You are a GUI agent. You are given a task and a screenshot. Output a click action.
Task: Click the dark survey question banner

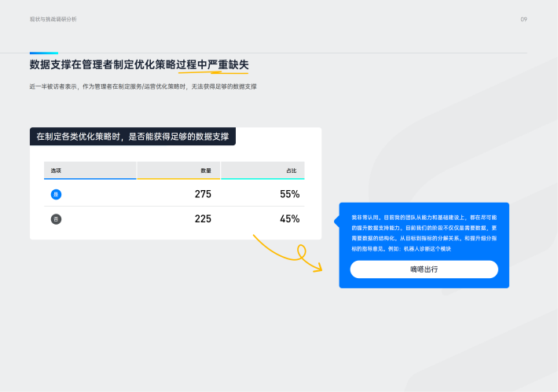pyautogui.click(x=132, y=137)
